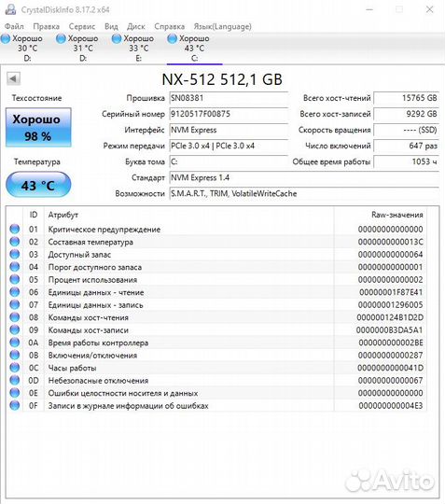The image size is (445, 504).
Task: Click status icon for Единицы данных - чтение row
Action: click(x=14, y=292)
